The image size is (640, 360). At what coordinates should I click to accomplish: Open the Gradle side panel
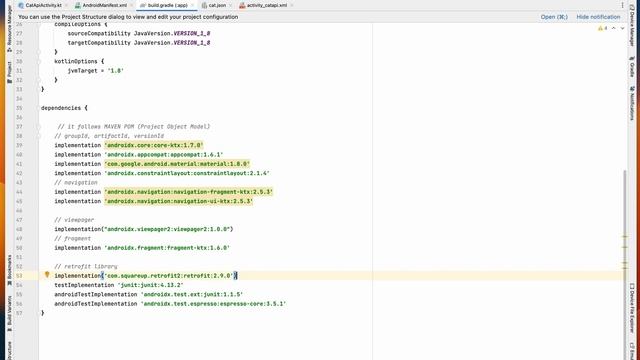(632, 67)
